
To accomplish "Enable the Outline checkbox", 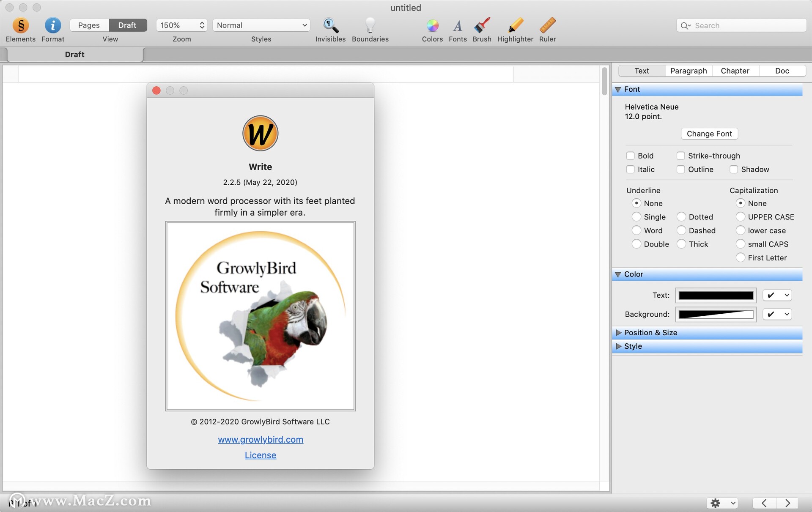I will (680, 169).
